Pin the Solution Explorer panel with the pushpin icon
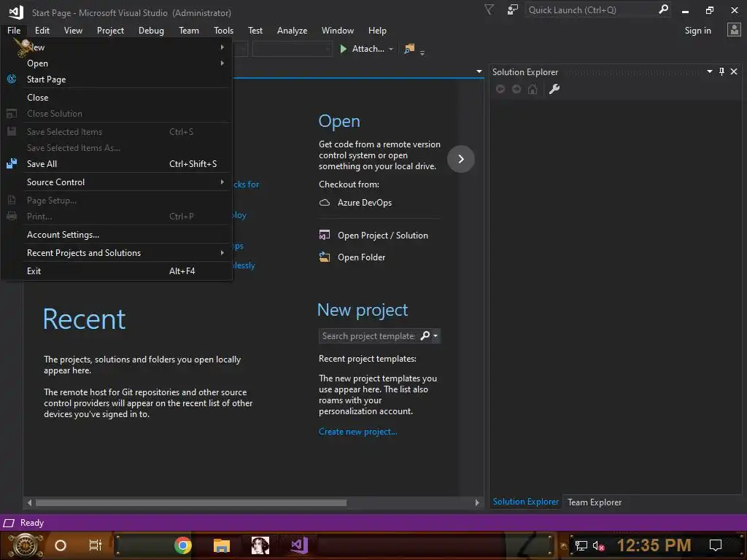 721,71
